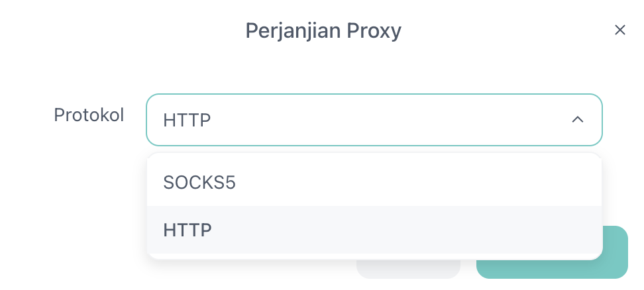
Task: Pick the SOCKS5 proxy protocol entry
Action: (x=199, y=182)
